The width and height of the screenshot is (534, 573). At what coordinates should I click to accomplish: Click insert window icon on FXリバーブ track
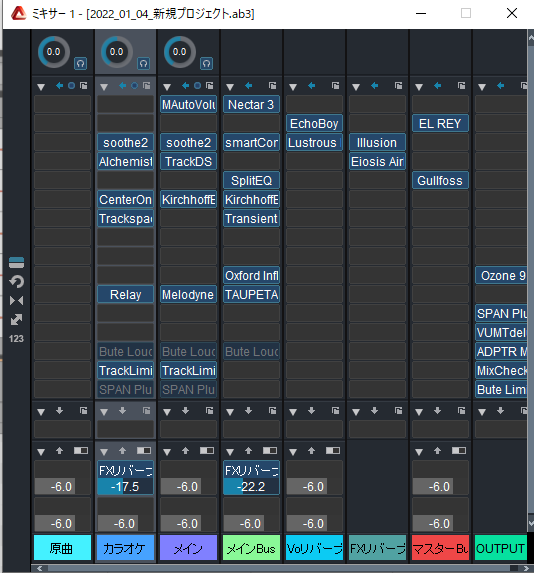click(398, 86)
